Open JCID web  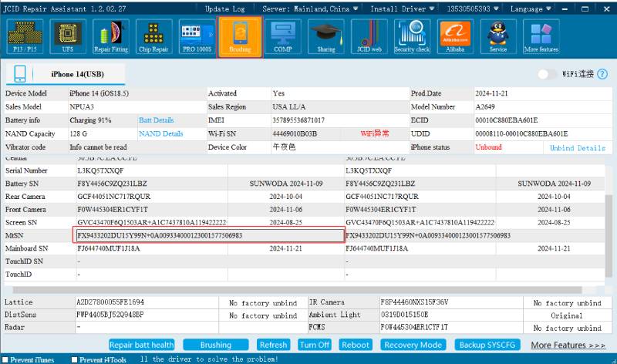369,36
